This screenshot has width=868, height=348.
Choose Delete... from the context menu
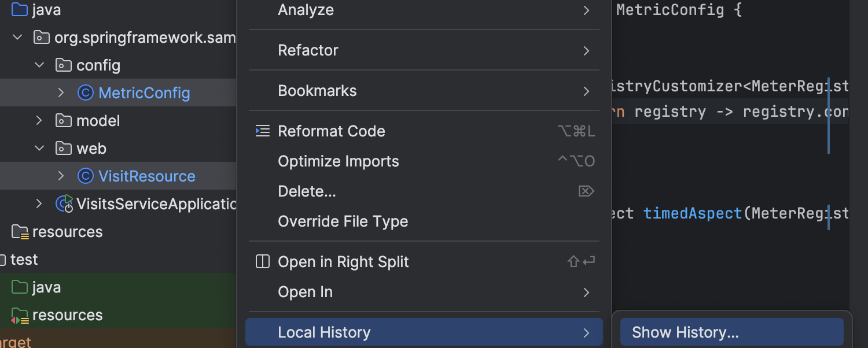[307, 191]
